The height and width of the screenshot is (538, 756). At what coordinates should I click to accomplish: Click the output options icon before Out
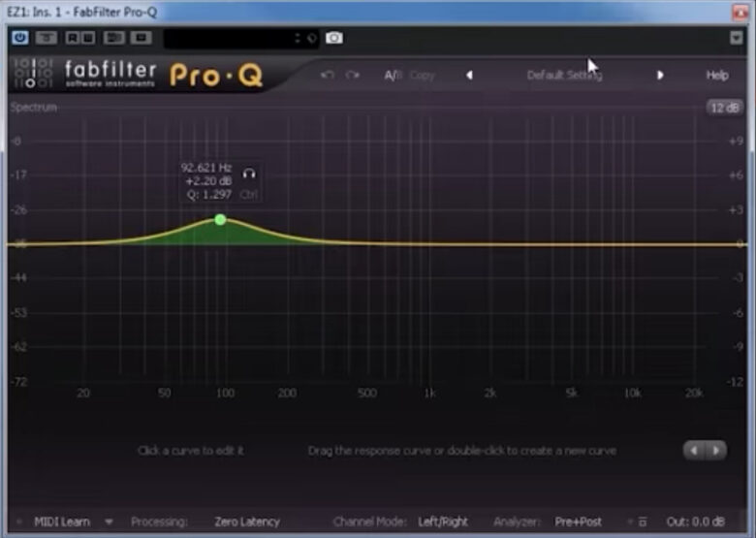643,522
